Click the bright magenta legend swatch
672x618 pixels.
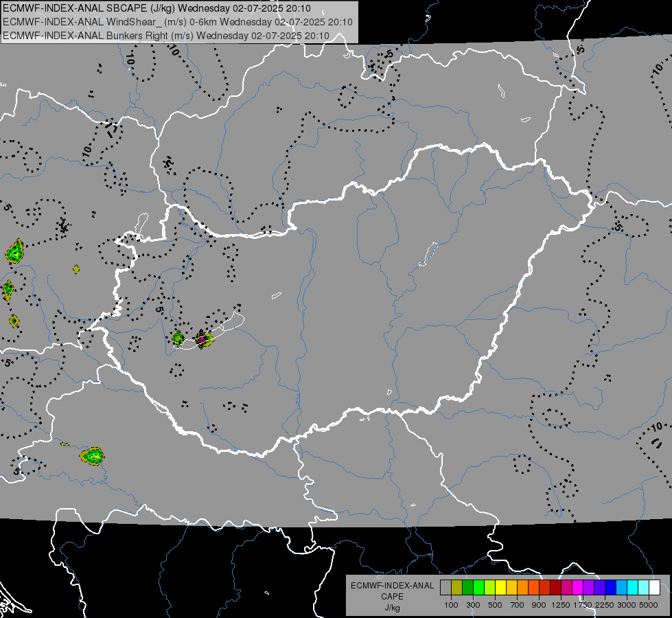click(578, 587)
